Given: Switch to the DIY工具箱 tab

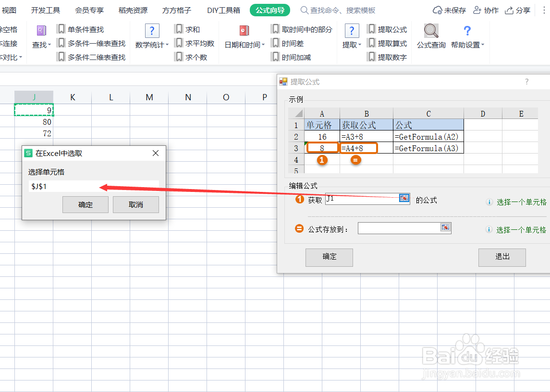Looking at the screenshot, I should pyautogui.click(x=223, y=10).
